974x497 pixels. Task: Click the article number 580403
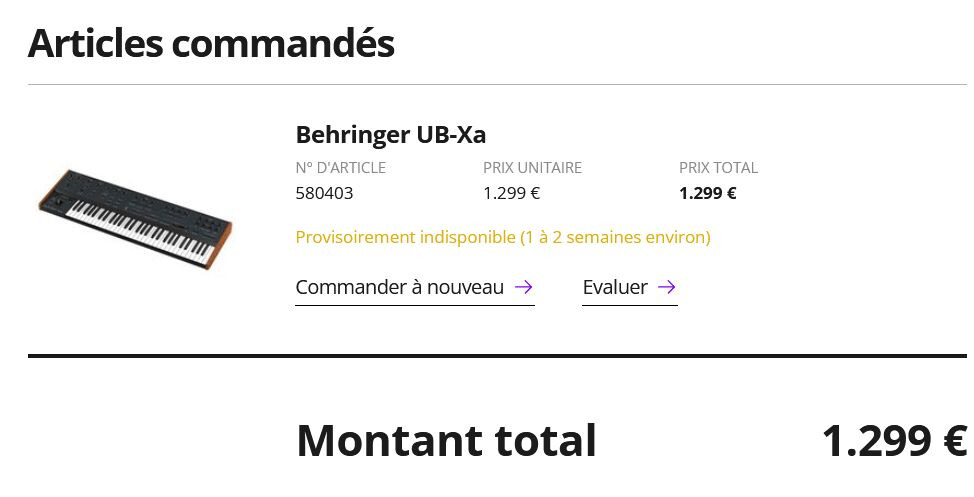tap(324, 193)
